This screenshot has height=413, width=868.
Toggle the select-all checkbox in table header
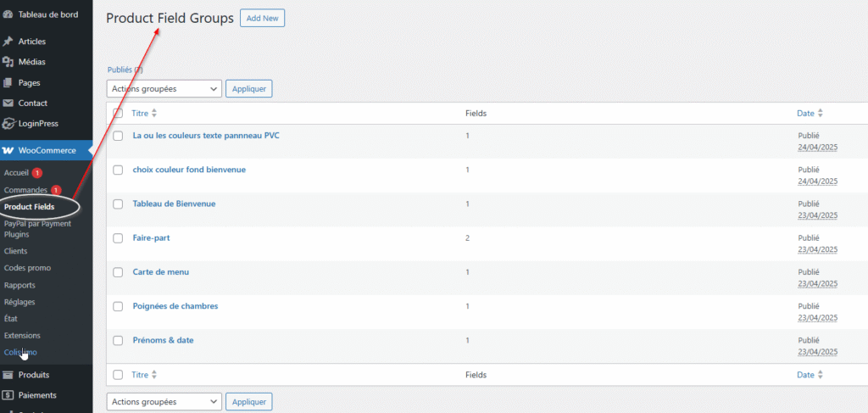tap(119, 114)
